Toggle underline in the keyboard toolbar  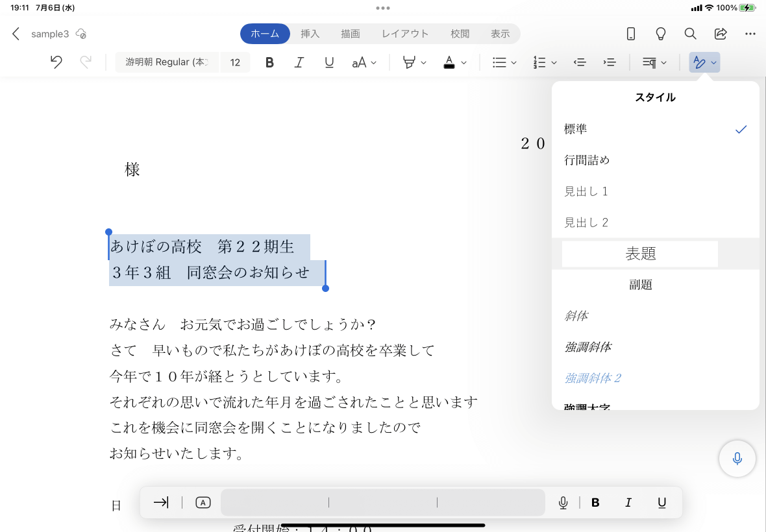click(661, 503)
